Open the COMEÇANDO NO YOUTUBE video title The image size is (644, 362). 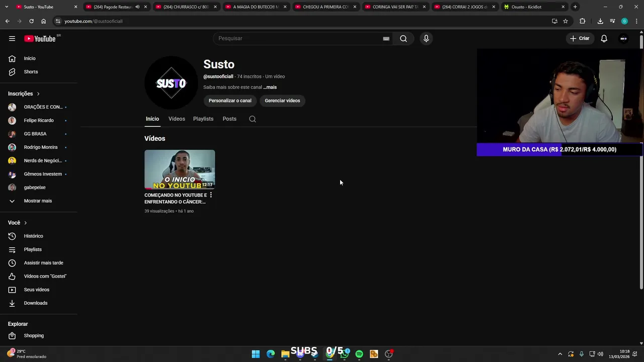[176, 199]
